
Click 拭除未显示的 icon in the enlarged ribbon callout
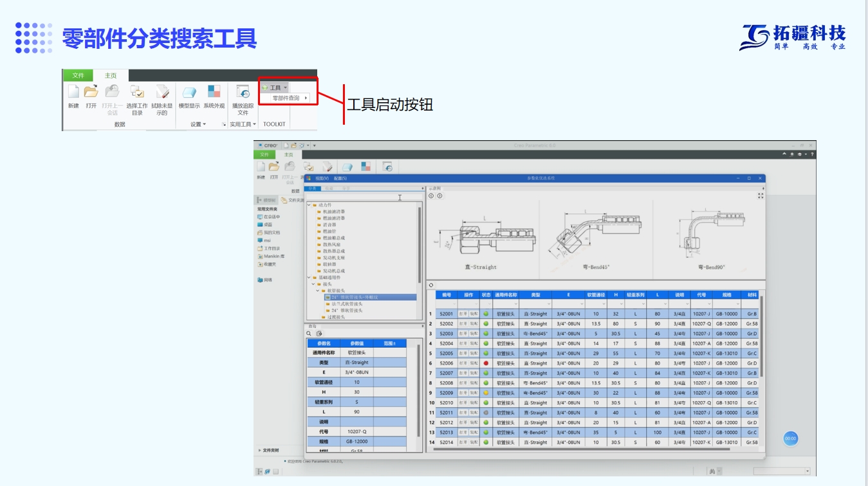[162, 92]
